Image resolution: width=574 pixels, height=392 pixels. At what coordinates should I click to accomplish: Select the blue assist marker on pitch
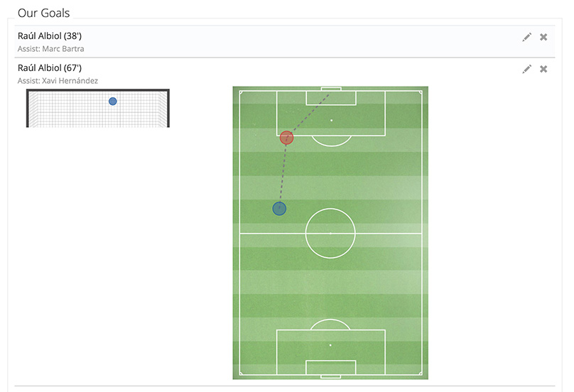279,209
